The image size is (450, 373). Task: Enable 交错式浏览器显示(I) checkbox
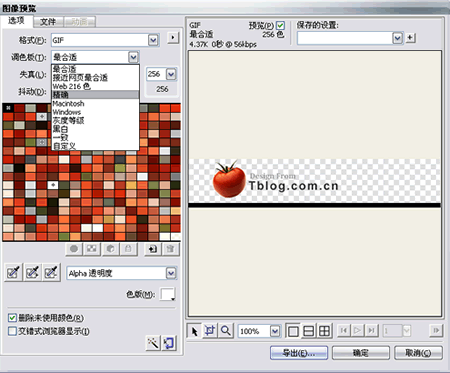tap(12, 331)
